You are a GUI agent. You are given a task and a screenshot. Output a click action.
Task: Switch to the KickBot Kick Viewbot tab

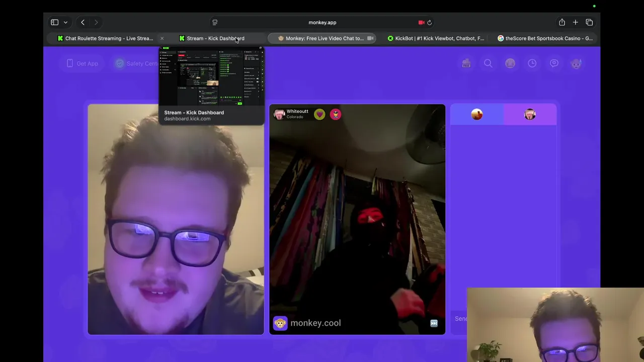point(436,38)
